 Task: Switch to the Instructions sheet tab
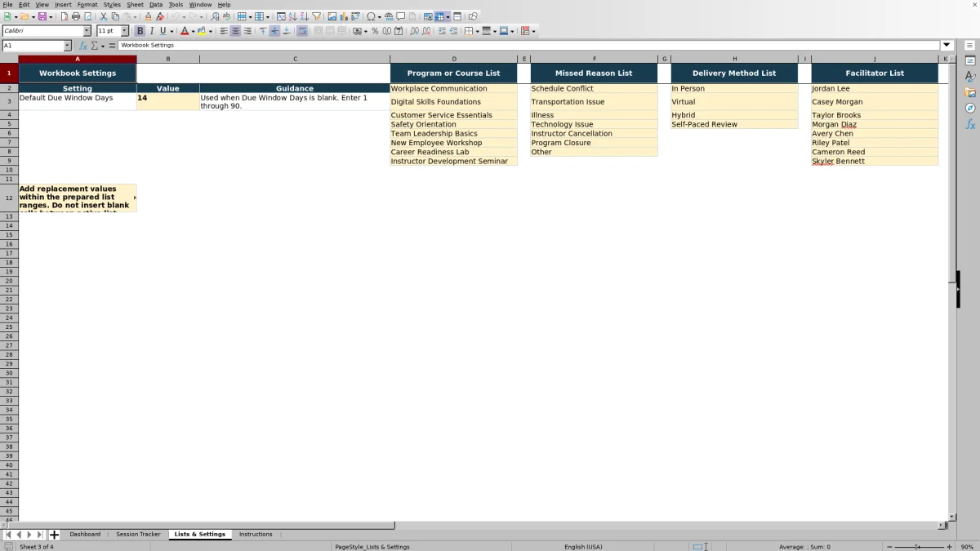tap(256, 535)
